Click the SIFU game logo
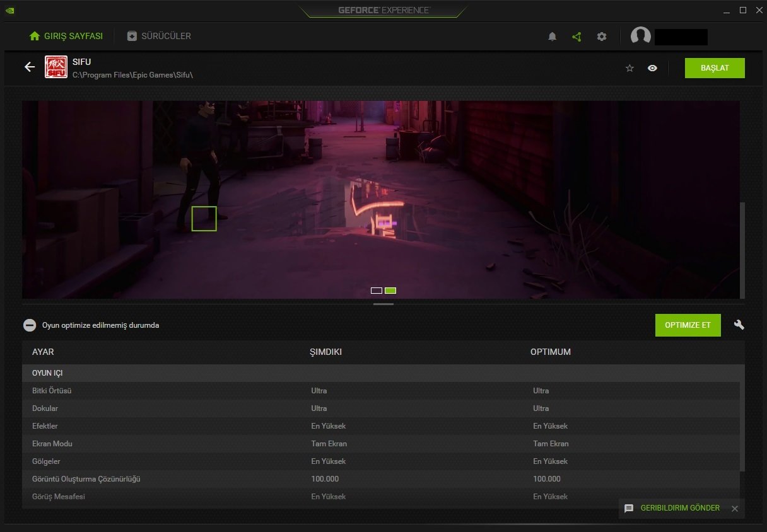 [56, 67]
